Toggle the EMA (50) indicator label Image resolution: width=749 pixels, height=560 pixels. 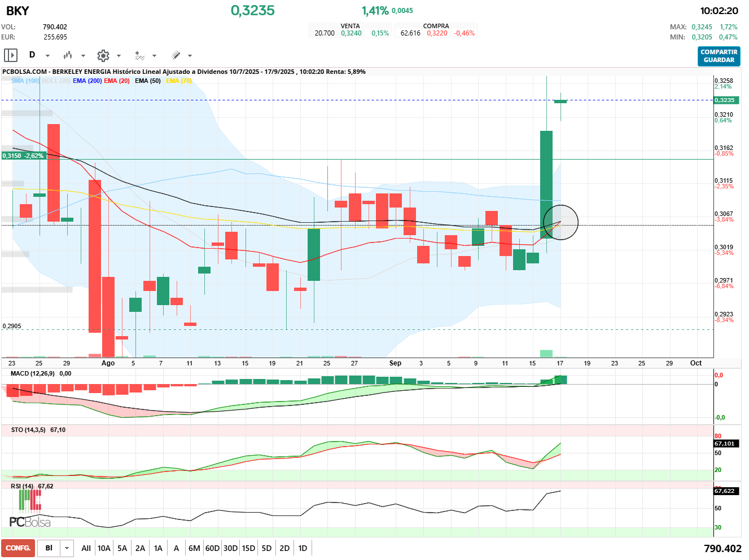pyautogui.click(x=148, y=81)
